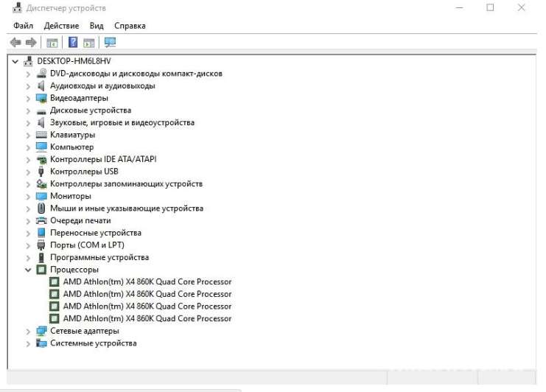This screenshot has width=546, height=392.
Task: Click the Процессоры chip icon
Action: click(41, 270)
